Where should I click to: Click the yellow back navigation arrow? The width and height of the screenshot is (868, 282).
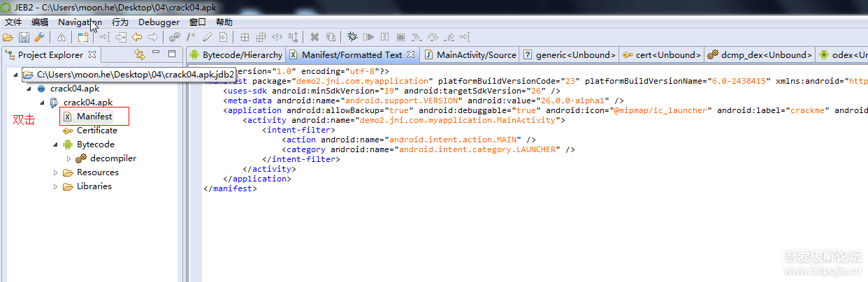point(137,37)
